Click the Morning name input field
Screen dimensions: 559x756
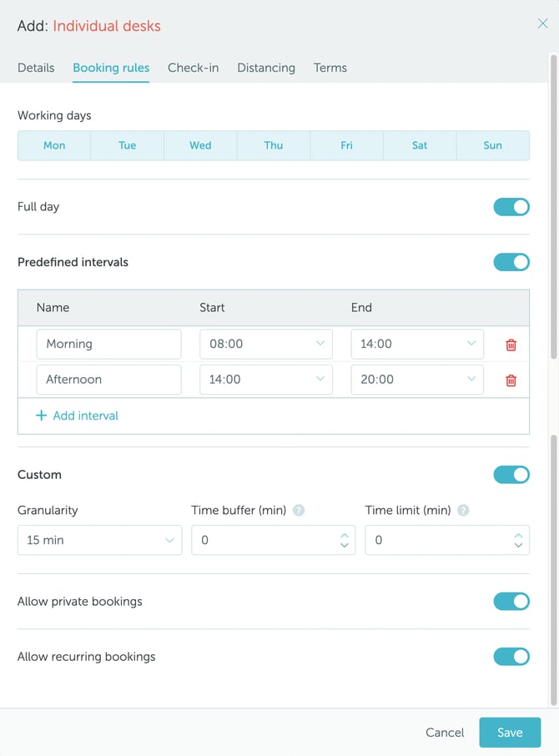click(108, 344)
